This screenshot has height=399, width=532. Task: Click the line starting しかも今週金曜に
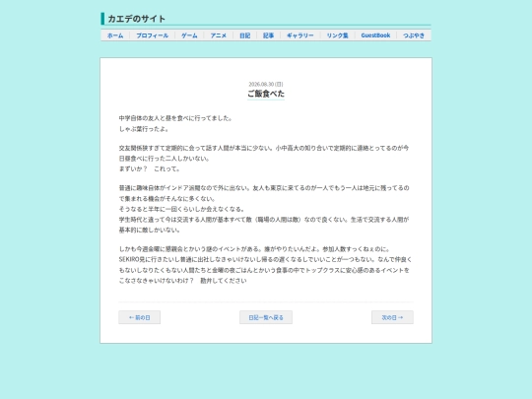(254, 249)
